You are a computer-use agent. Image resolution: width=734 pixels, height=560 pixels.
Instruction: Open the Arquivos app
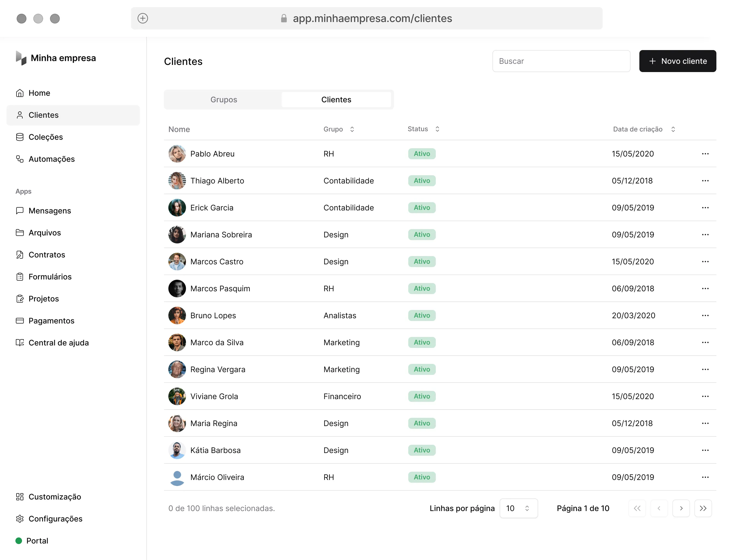[44, 232]
